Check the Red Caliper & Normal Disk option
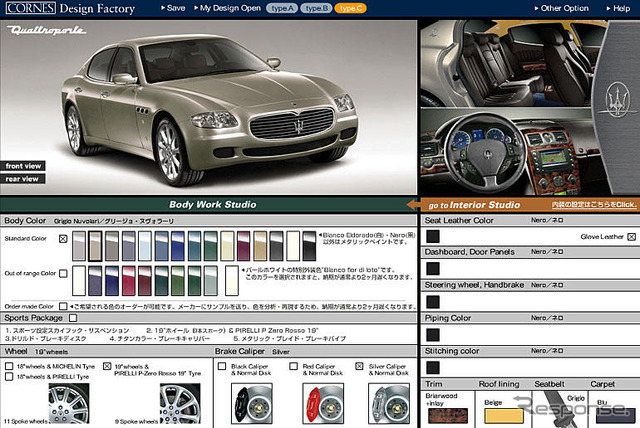640x428 pixels. (x=293, y=366)
